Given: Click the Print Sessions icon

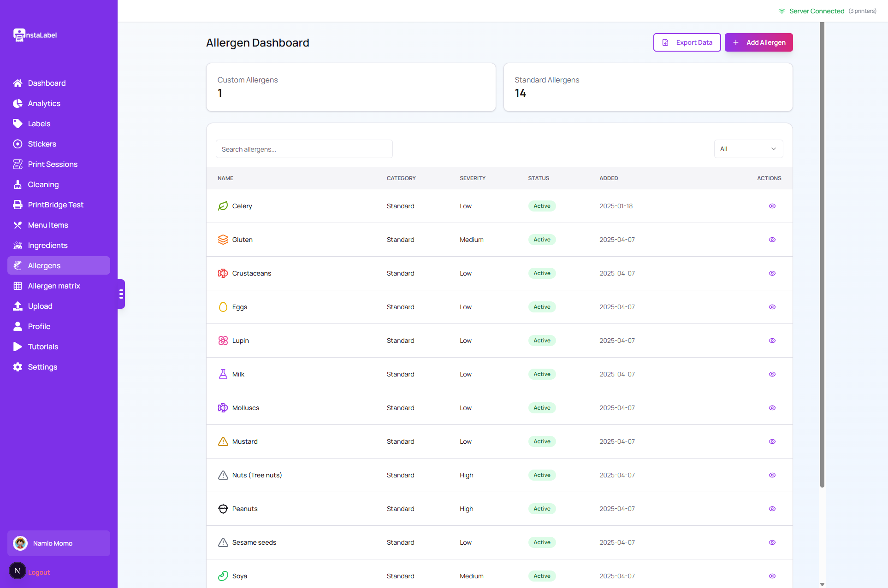Looking at the screenshot, I should pyautogui.click(x=18, y=164).
